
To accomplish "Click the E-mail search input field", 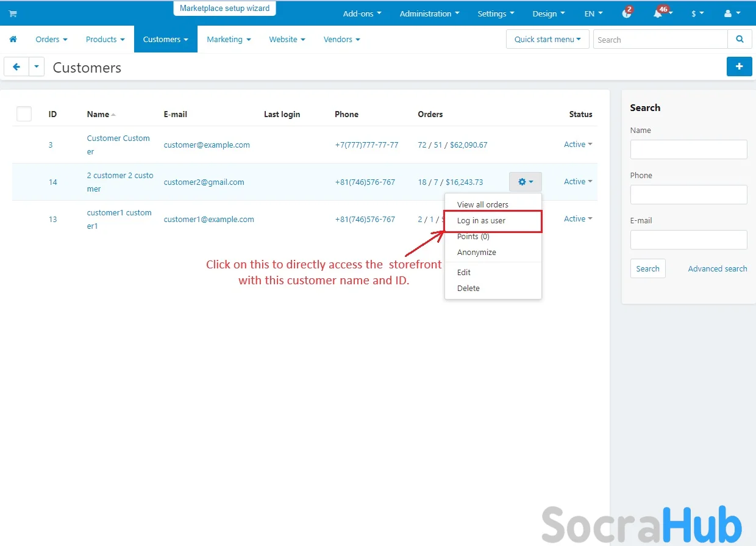I will pos(688,240).
